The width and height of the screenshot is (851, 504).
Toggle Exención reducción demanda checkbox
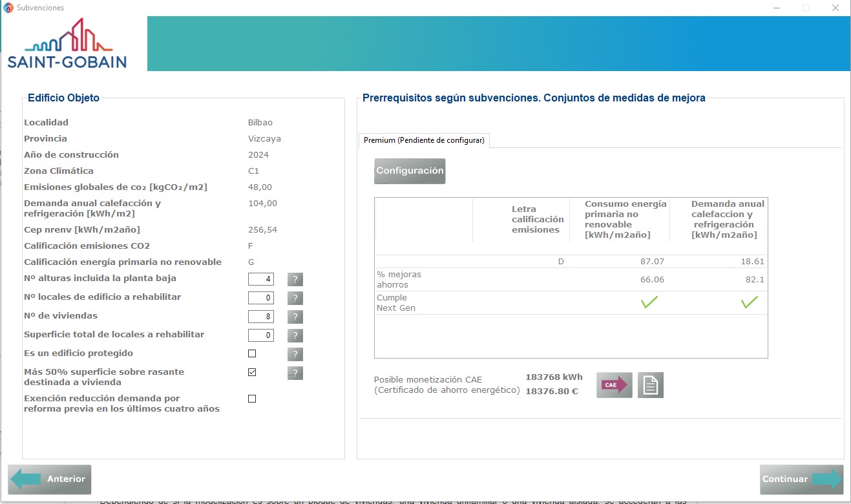point(252,399)
